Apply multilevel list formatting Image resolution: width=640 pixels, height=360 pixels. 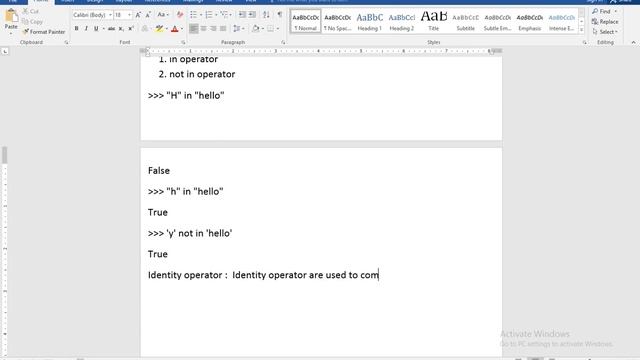pyautogui.click(x=224, y=15)
